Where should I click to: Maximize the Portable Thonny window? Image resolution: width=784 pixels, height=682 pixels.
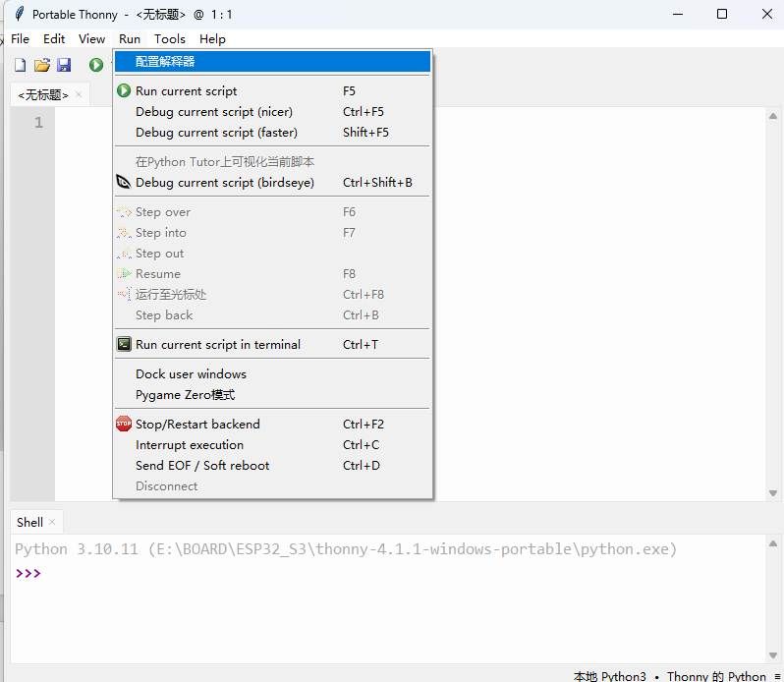[722, 14]
